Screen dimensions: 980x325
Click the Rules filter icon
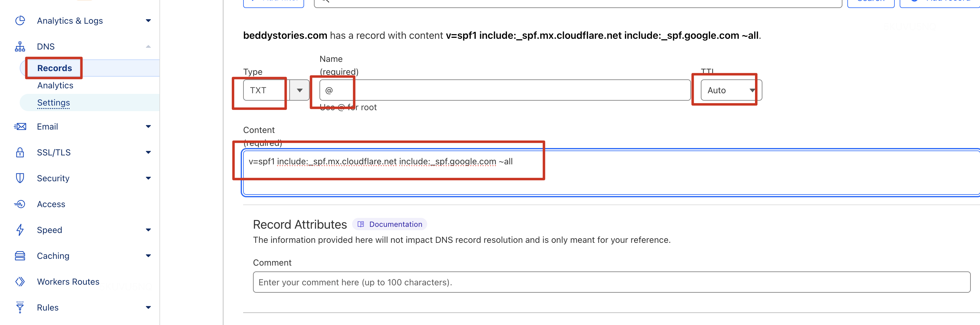(20, 307)
